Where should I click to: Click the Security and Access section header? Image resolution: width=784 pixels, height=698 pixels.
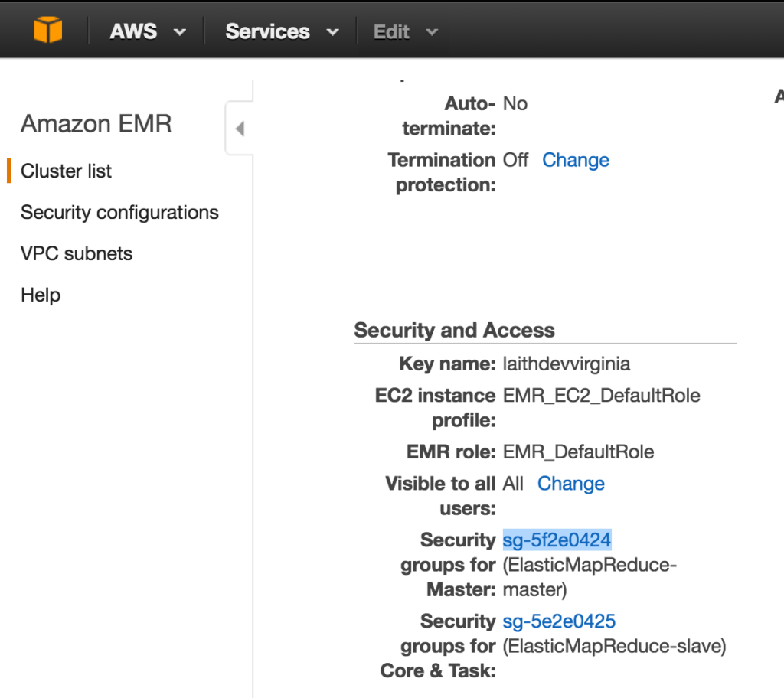click(x=454, y=331)
